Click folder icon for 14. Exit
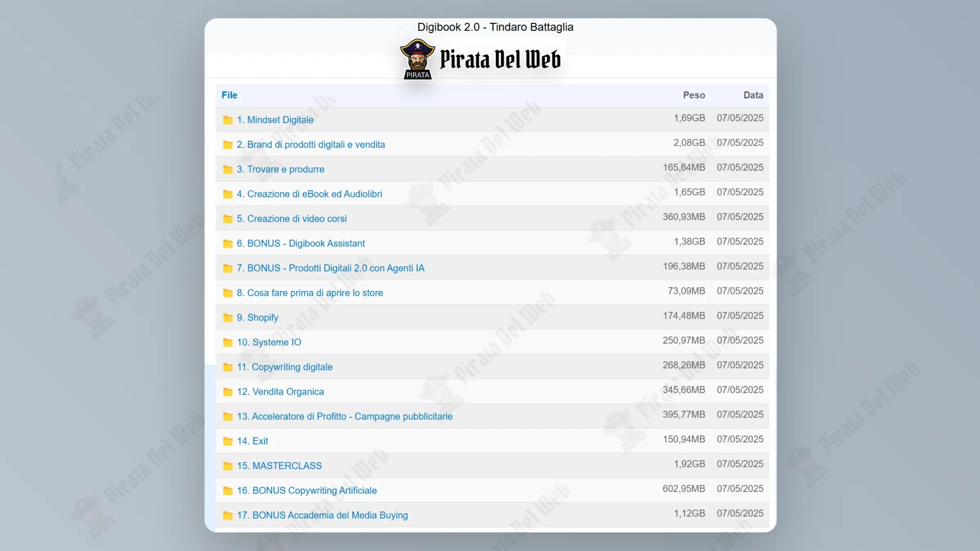This screenshot has width=980, height=551. pos(227,441)
